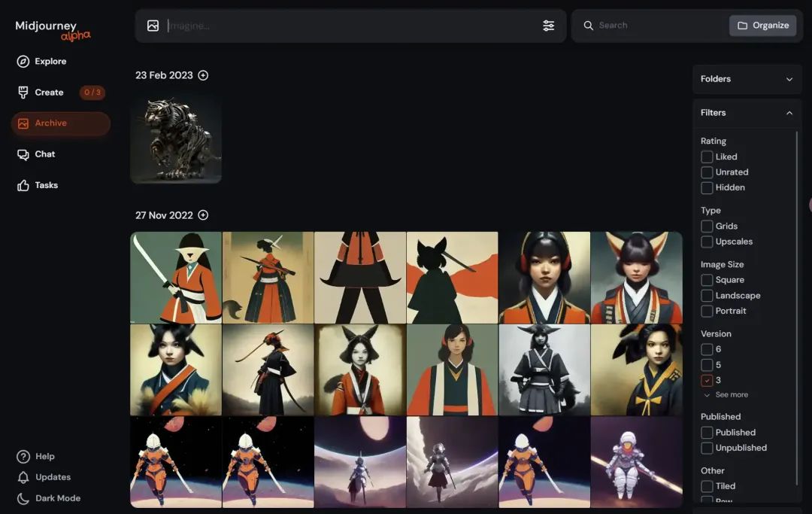This screenshot has width=812, height=514.
Task: Tick the version 5 checkbox
Action: point(706,365)
